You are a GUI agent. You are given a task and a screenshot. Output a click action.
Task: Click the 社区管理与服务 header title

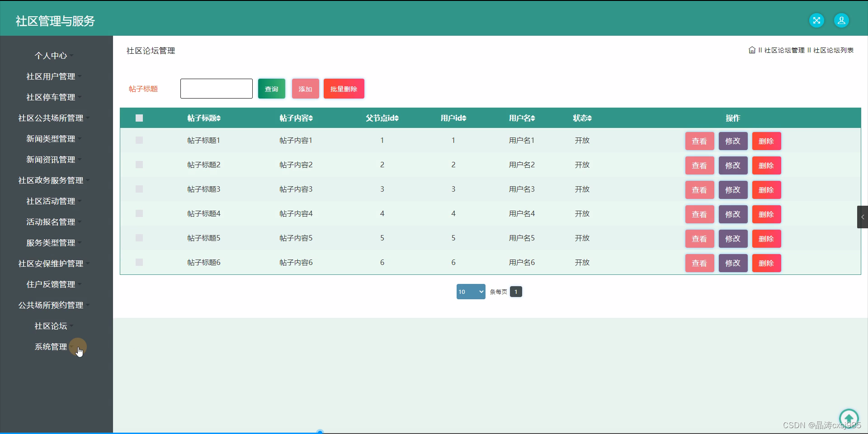(55, 21)
